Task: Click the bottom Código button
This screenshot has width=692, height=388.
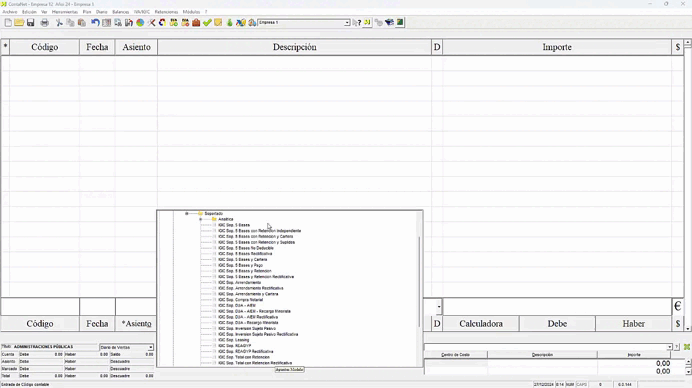Action: (40, 324)
